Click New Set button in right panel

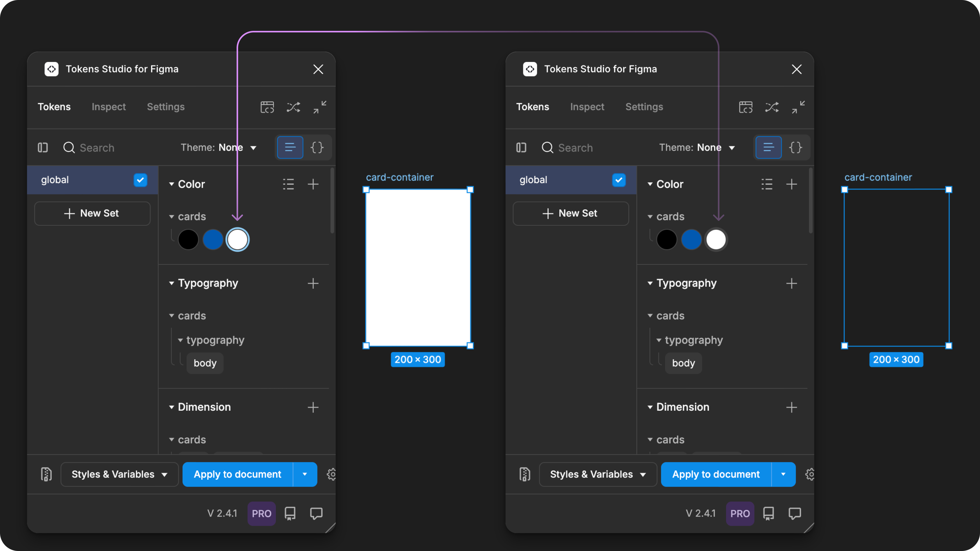tap(571, 213)
